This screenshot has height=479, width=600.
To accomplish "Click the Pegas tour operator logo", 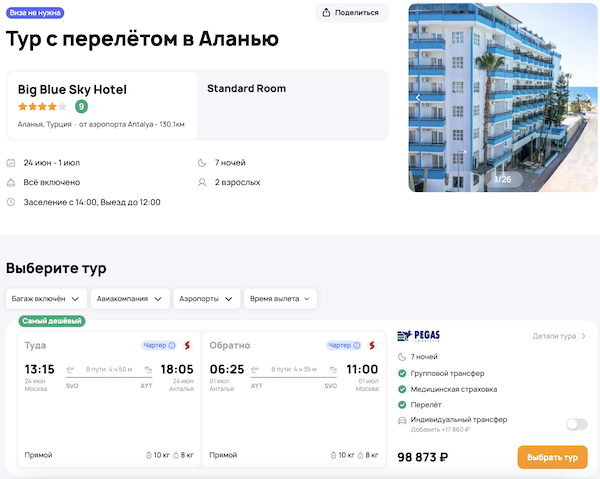I will click(418, 336).
